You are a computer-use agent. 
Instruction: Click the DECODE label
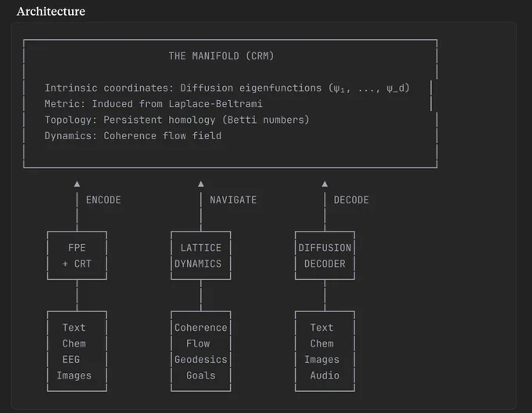point(351,200)
